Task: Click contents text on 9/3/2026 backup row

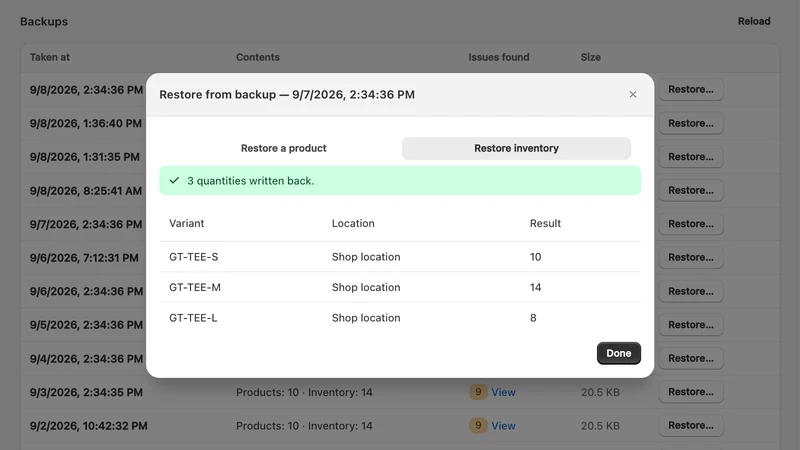Action: click(x=304, y=392)
